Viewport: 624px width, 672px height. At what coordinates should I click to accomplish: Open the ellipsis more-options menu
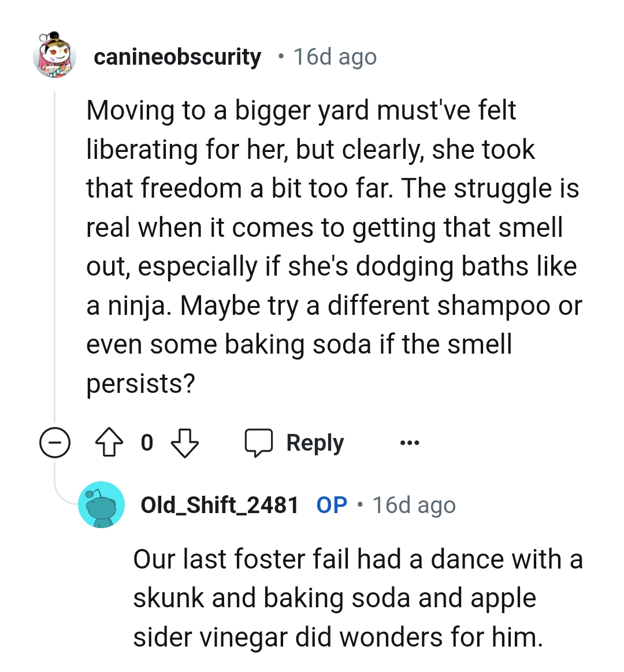(409, 443)
